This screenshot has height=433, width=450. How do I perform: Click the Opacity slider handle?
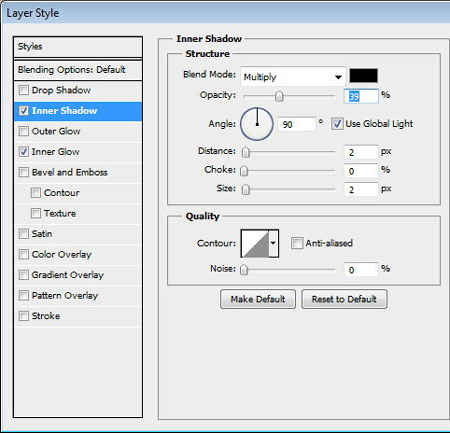tap(279, 96)
